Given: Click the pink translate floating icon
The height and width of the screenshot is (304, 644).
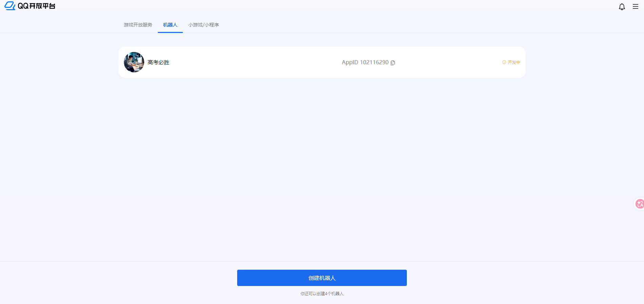Looking at the screenshot, I should 640,204.
